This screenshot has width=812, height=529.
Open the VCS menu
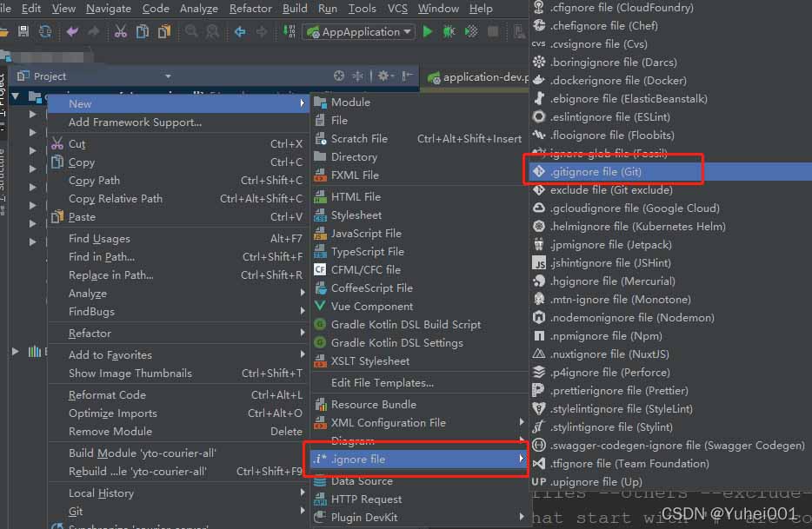(x=397, y=9)
